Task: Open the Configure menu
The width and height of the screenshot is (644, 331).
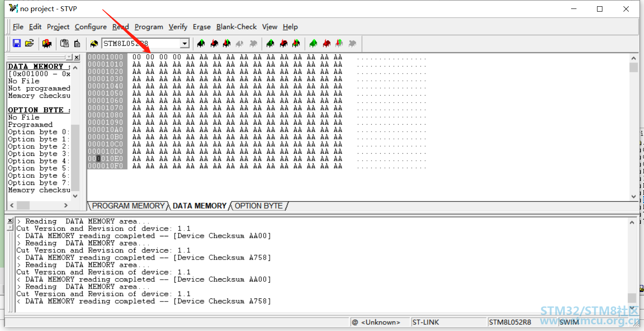Action: [91, 27]
